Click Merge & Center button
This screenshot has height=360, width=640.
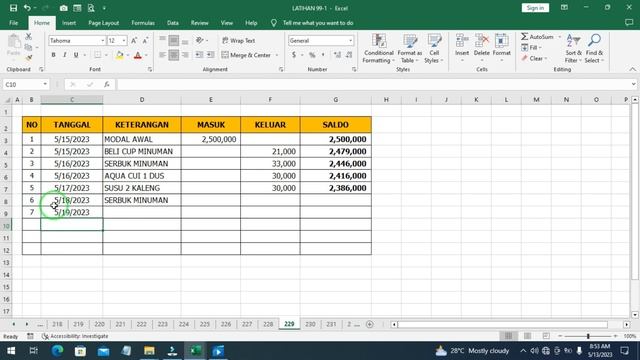[247, 55]
